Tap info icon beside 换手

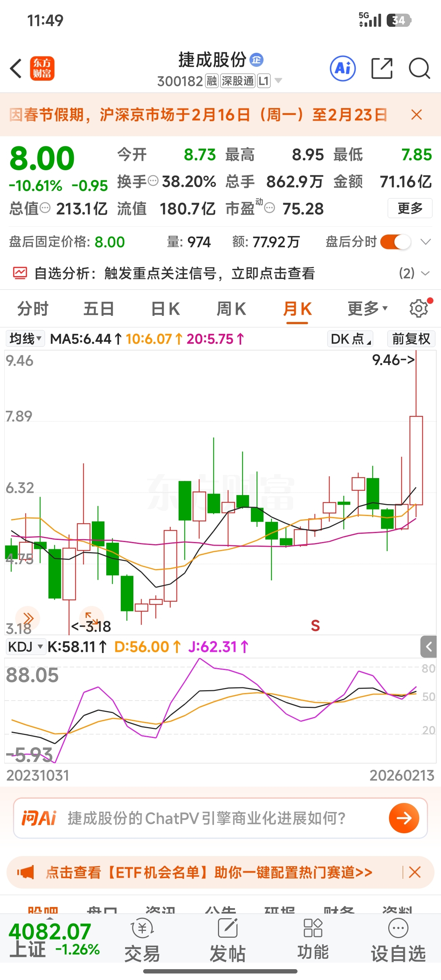pos(153,181)
